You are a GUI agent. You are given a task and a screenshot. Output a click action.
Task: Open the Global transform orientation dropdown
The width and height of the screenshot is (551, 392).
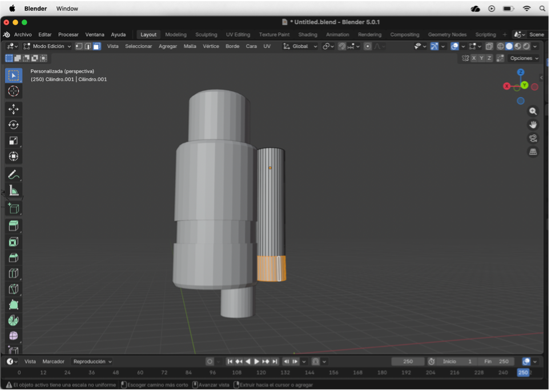coord(299,46)
